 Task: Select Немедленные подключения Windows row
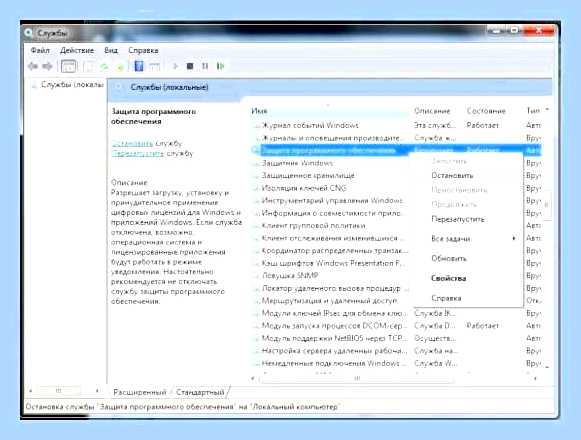point(333,363)
